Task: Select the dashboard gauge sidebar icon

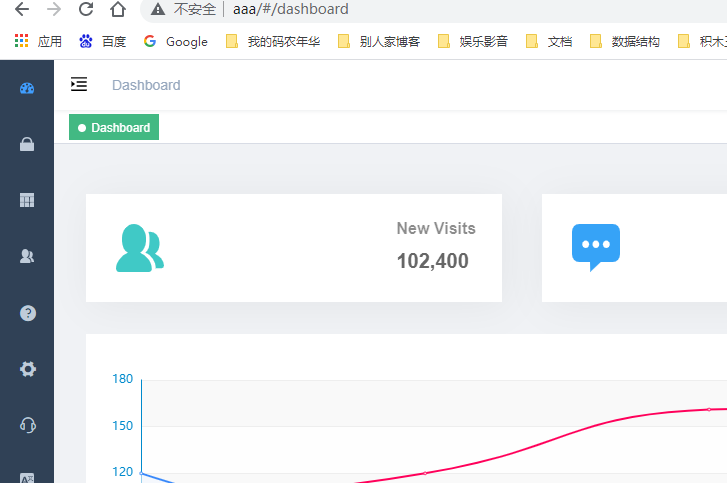Action: [x=27, y=88]
